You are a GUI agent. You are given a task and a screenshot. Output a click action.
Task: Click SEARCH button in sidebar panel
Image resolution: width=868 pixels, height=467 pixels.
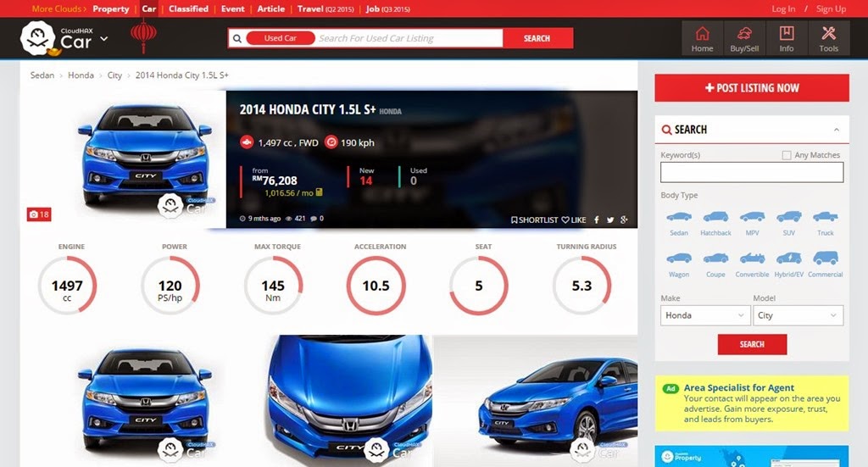(x=752, y=344)
